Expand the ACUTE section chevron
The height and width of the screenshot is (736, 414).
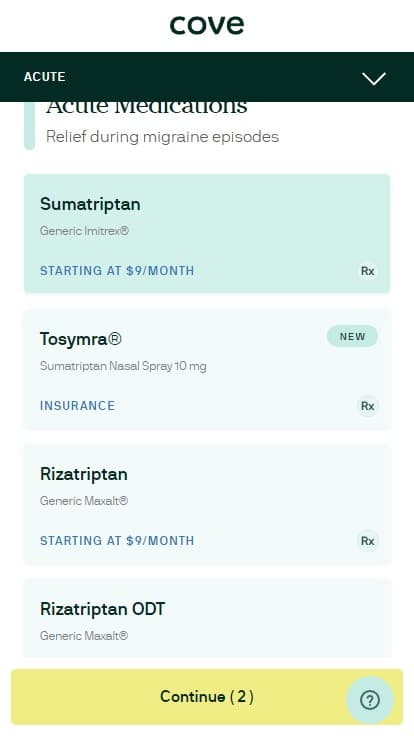(x=374, y=78)
